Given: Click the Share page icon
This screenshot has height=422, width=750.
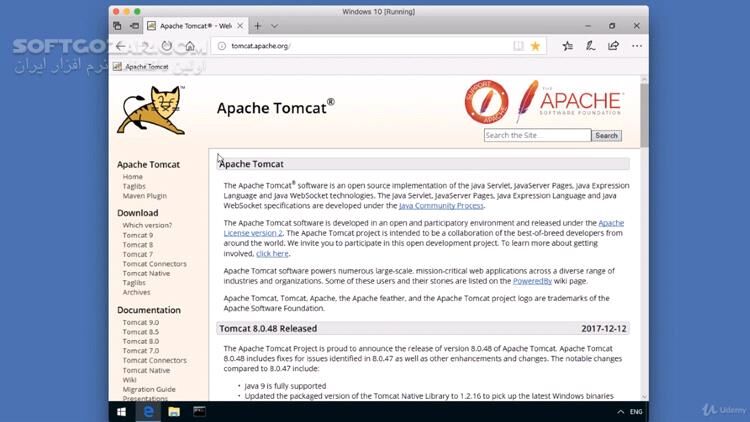Looking at the screenshot, I should point(612,46).
